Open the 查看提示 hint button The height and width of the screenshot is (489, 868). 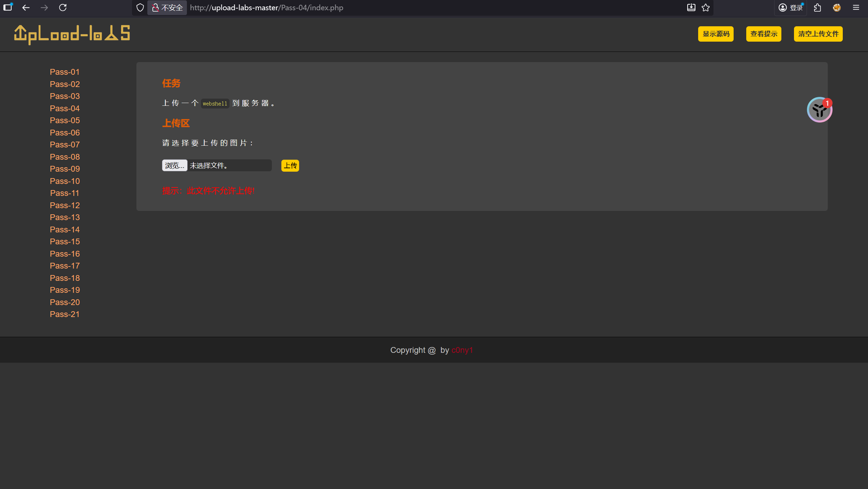[764, 34]
